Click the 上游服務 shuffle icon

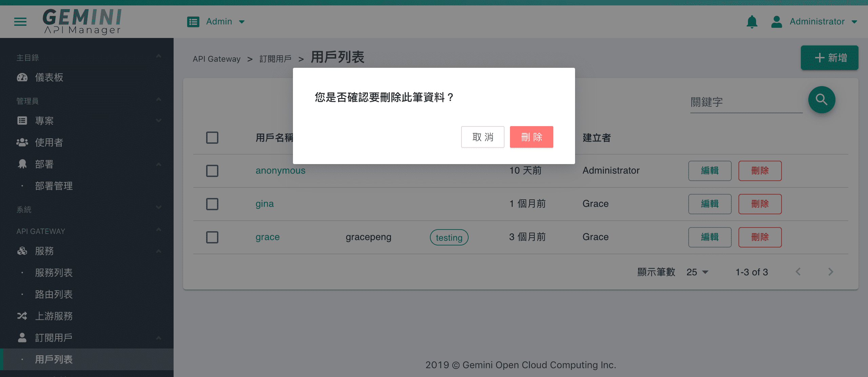tap(22, 316)
